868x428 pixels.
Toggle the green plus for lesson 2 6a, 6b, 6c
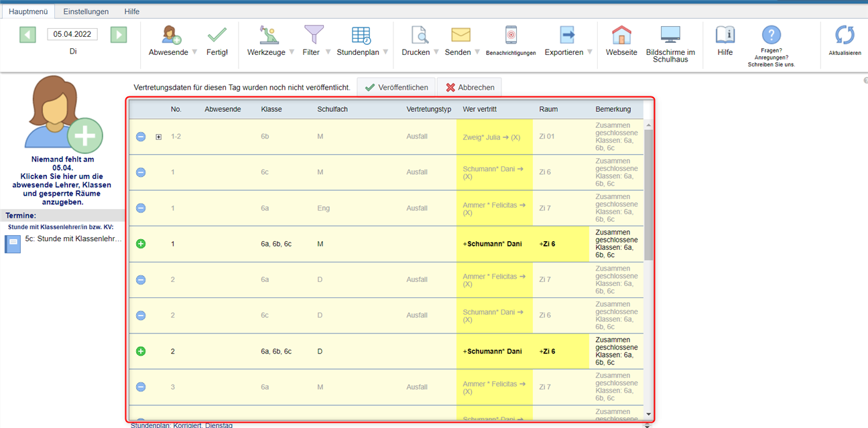[141, 351]
